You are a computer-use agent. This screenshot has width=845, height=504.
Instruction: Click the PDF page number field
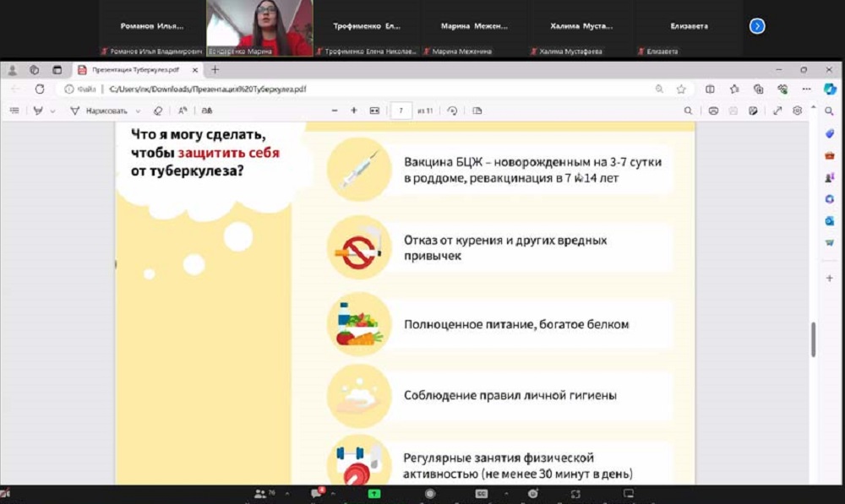tap(401, 111)
